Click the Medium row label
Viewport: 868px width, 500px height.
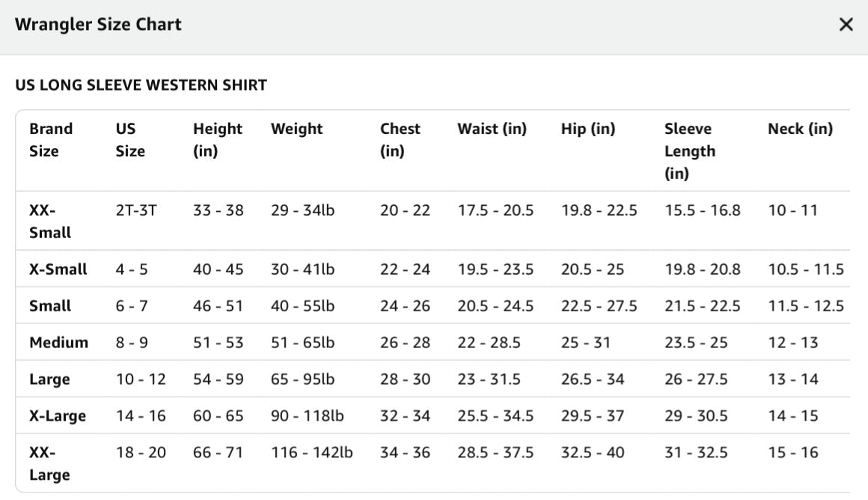pos(58,342)
